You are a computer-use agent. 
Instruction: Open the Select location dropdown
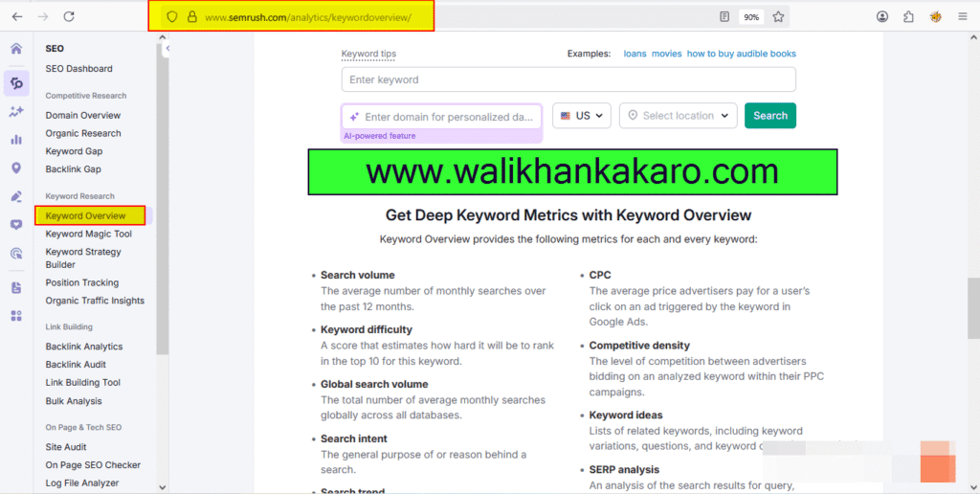[x=679, y=116]
